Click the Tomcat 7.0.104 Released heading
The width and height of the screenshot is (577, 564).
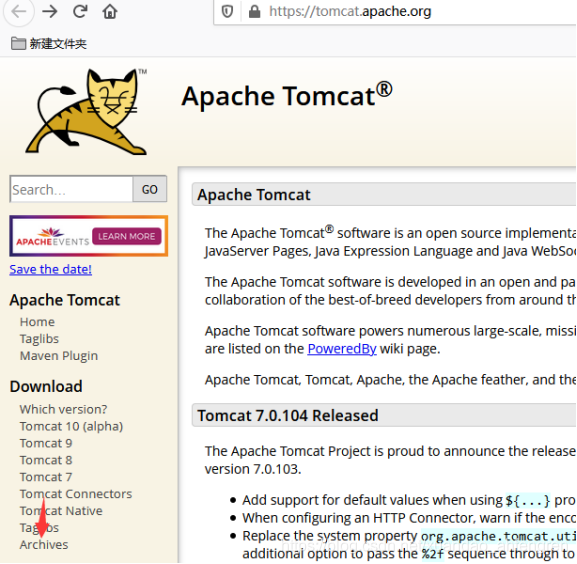288,416
